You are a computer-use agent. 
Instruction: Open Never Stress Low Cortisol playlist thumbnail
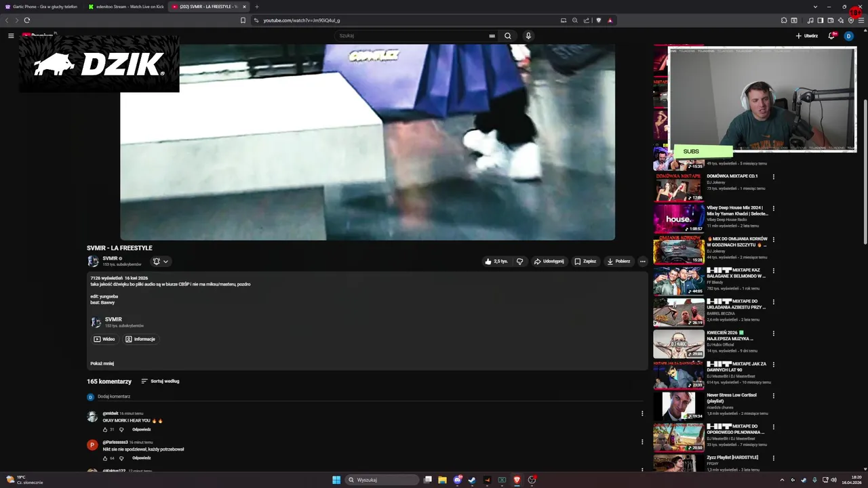click(x=678, y=405)
